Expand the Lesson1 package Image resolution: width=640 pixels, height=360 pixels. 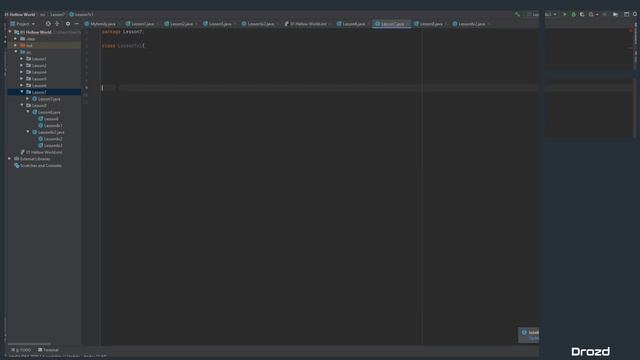point(22,59)
